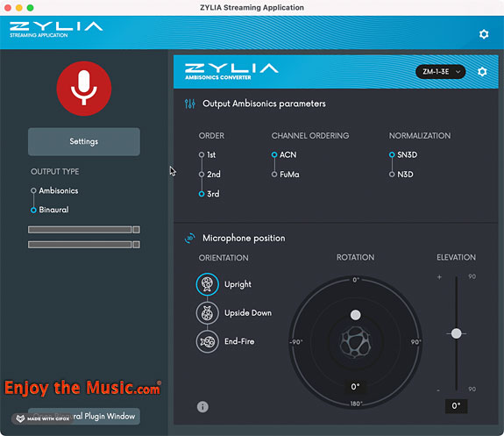Click the macOS yellow minimize button
This screenshot has width=504, height=436.
19,8
